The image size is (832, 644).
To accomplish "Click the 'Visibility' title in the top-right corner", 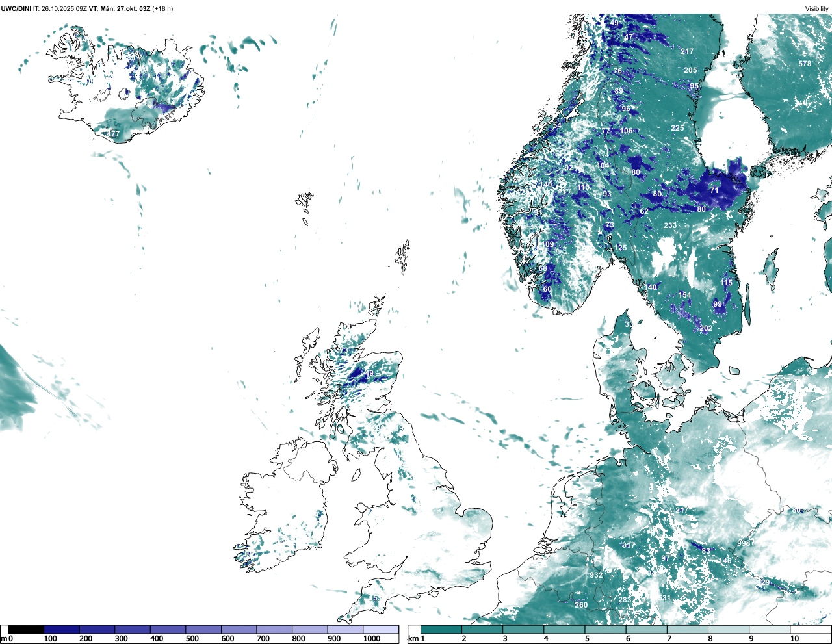I will 816,8.
